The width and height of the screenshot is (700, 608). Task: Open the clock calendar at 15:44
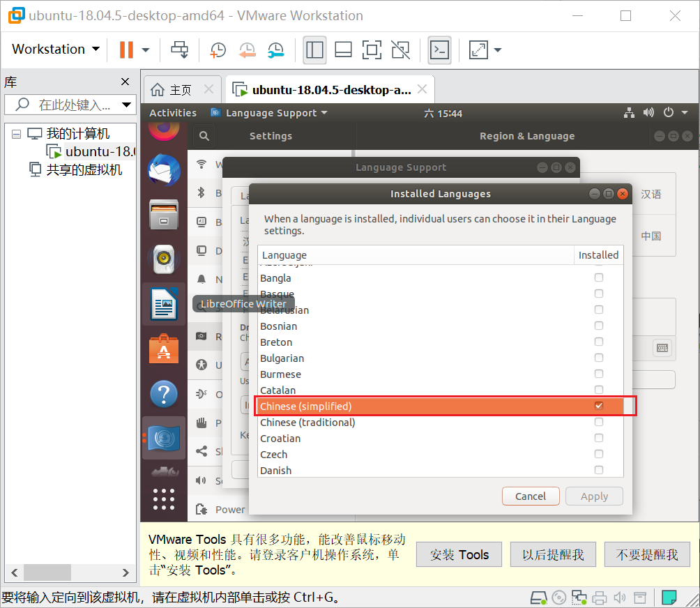pyautogui.click(x=443, y=114)
